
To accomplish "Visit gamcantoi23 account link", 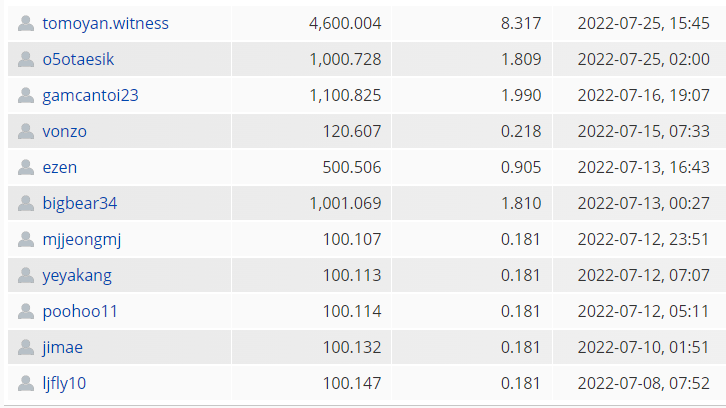I will [x=90, y=95].
